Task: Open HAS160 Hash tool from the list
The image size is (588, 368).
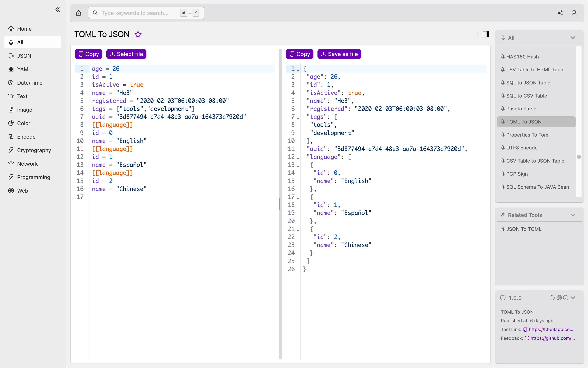Action: tap(536, 57)
